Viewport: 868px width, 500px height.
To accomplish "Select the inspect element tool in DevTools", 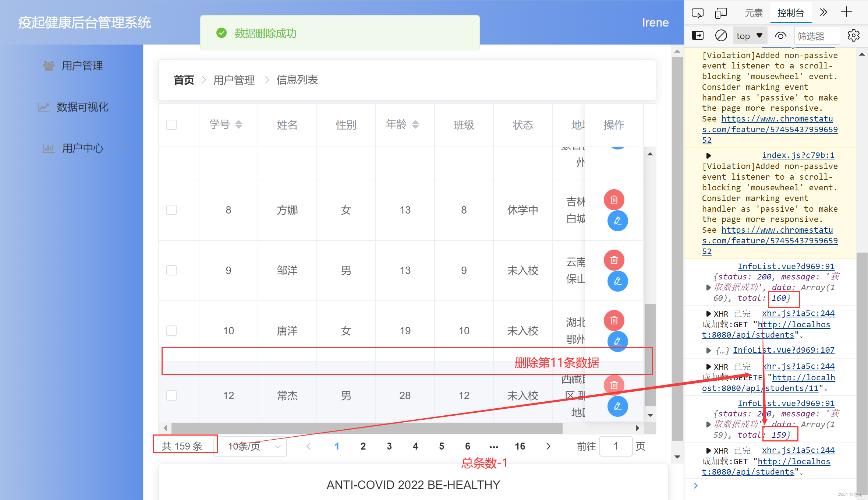I will pyautogui.click(x=697, y=12).
